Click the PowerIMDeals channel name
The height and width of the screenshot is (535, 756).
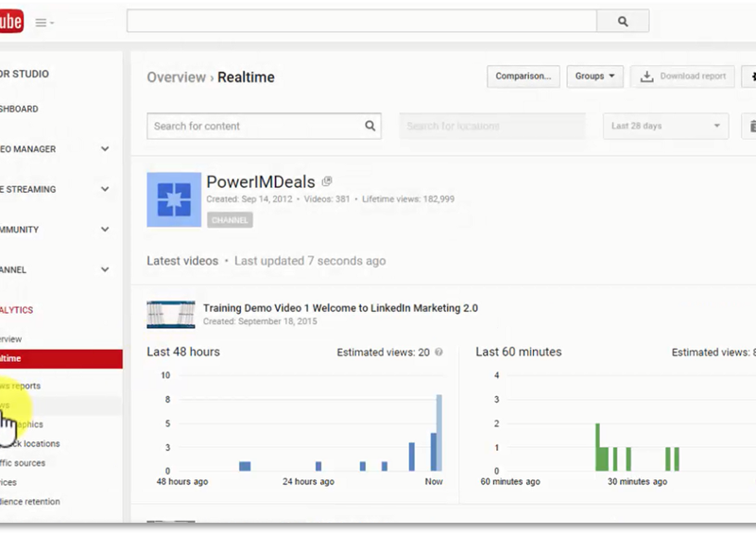pyautogui.click(x=261, y=181)
